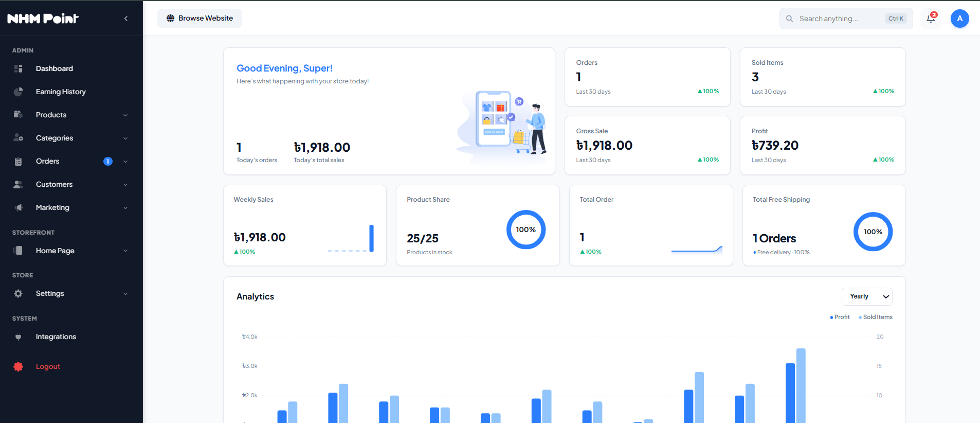Viewport: 980px width, 423px height.
Task: Open the user avatar menu
Action: click(x=959, y=19)
